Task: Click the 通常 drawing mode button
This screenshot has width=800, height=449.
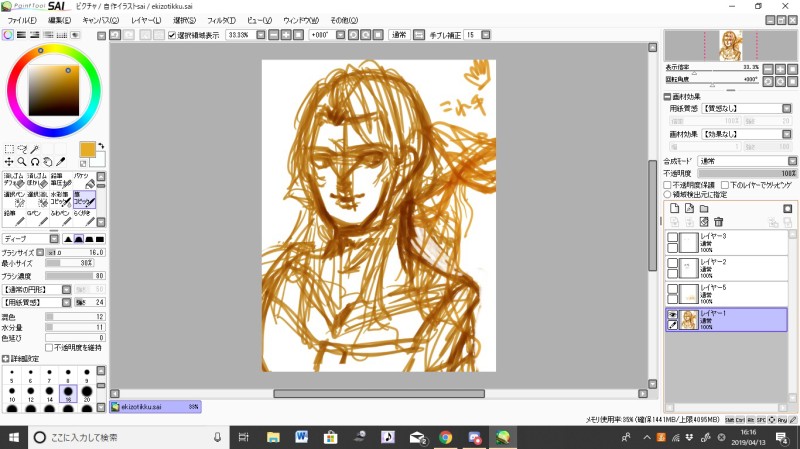Action: coord(399,35)
